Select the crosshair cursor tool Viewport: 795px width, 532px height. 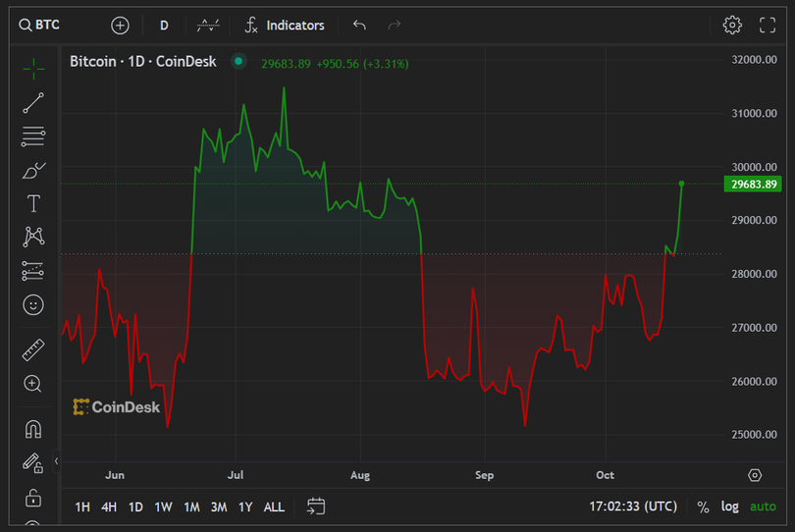click(33, 69)
